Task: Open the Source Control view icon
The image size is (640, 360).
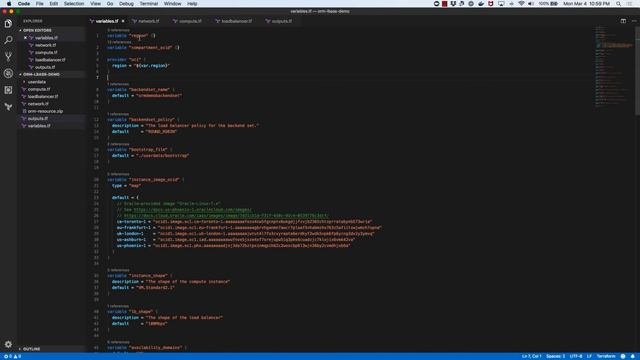Action: tap(8, 57)
